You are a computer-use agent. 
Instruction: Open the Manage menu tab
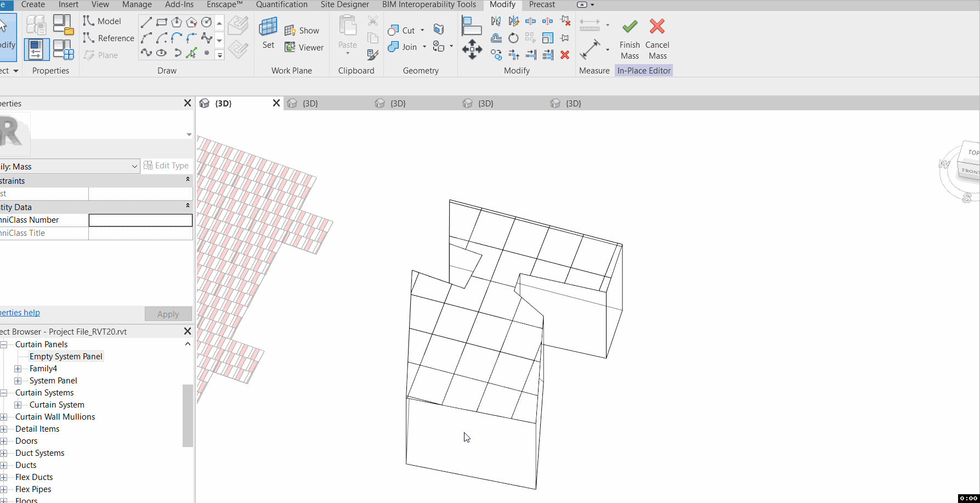pyautogui.click(x=137, y=4)
